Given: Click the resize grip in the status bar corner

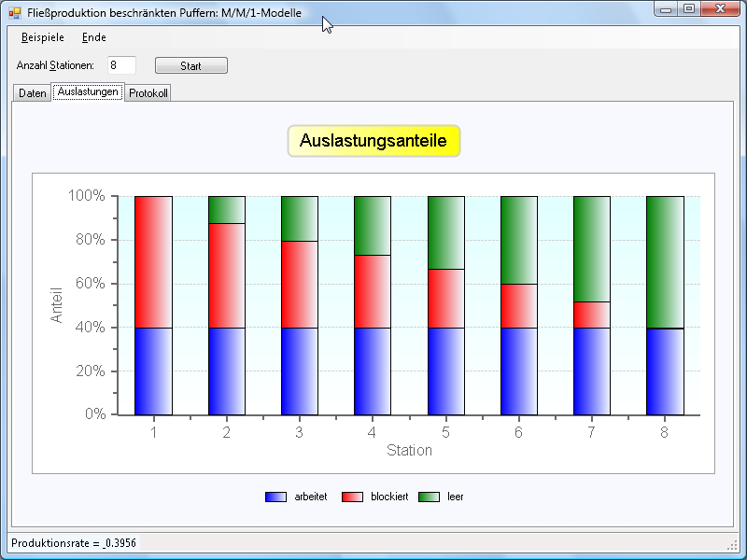Looking at the screenshot, I should (732, 544).
